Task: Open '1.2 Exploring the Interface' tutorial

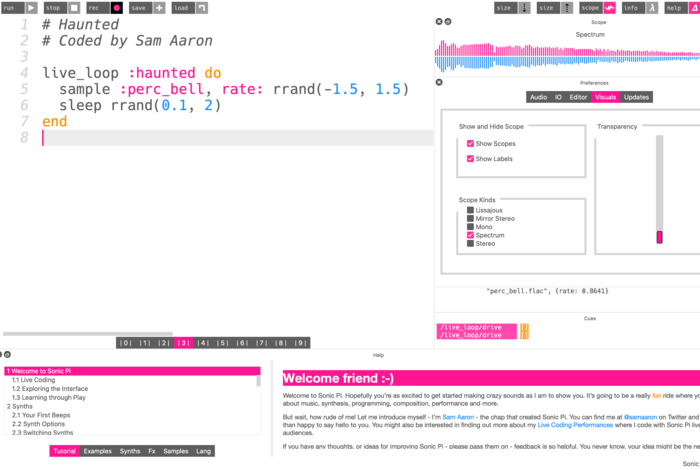Action: [x=50, y=389]
